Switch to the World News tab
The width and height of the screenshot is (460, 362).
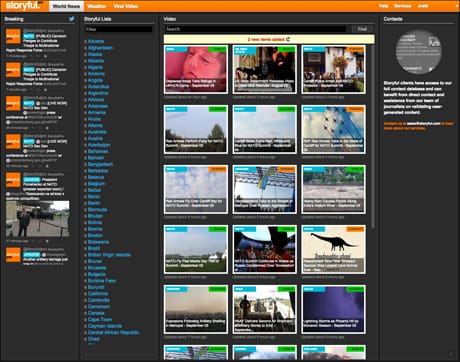click(66, 6)
